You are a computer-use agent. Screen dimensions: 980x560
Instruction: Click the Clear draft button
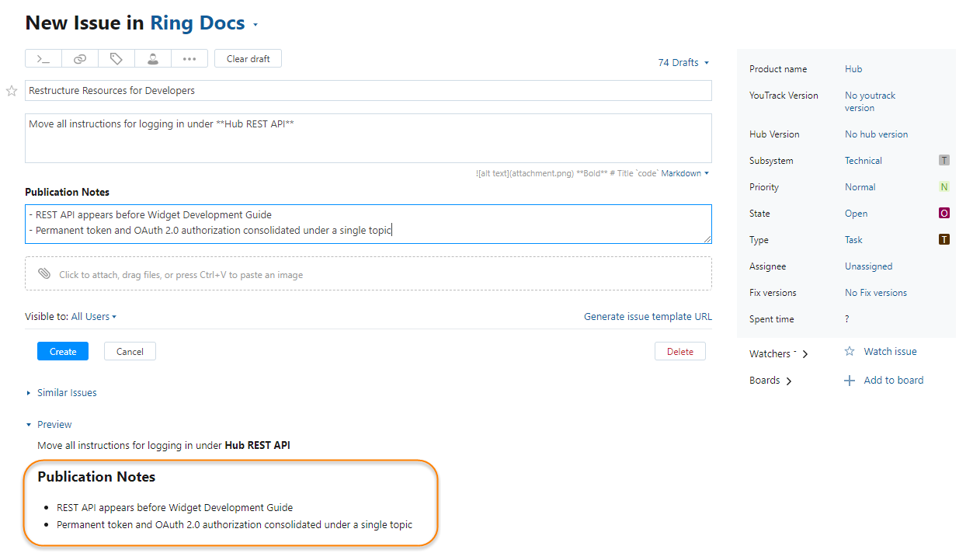[248, 59]
